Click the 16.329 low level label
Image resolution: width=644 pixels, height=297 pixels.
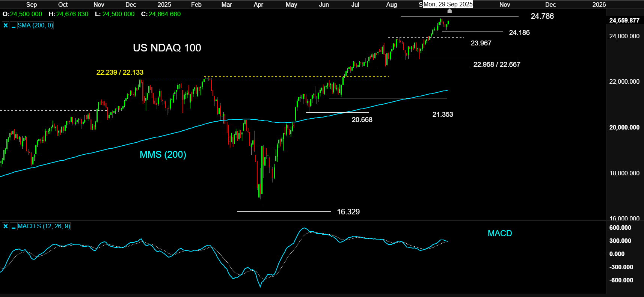point(348,212)
